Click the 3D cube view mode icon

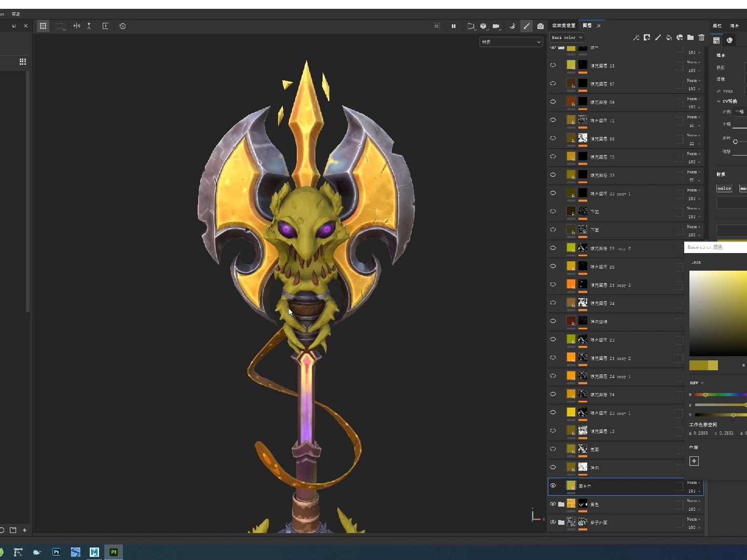pos(483,26)
